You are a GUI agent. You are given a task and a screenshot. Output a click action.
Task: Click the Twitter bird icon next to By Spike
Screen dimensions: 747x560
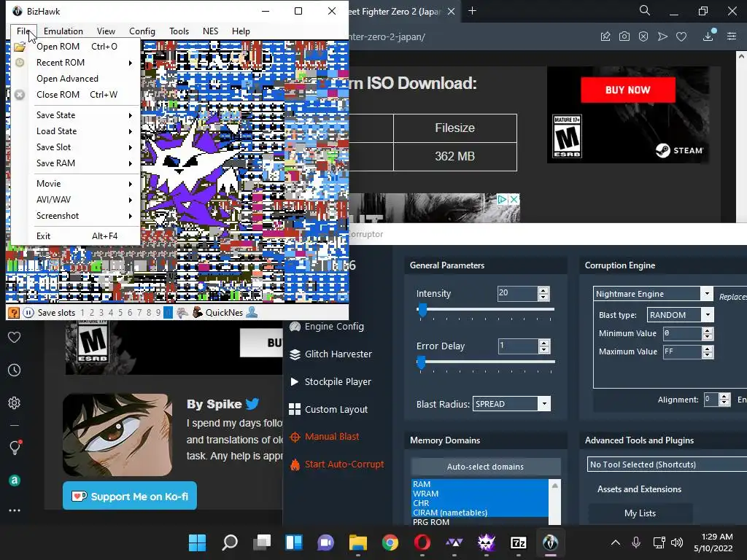click(x=252, y=404)
